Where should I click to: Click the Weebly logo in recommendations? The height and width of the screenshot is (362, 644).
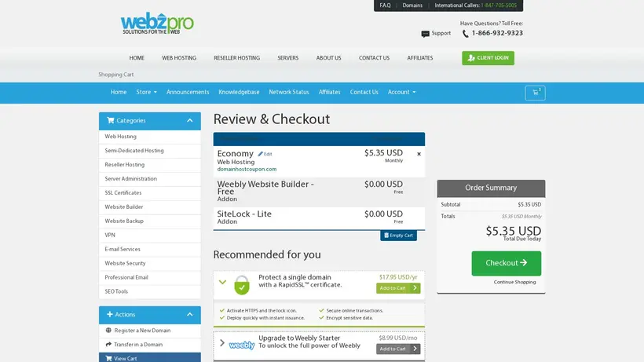tap(242, 346)
